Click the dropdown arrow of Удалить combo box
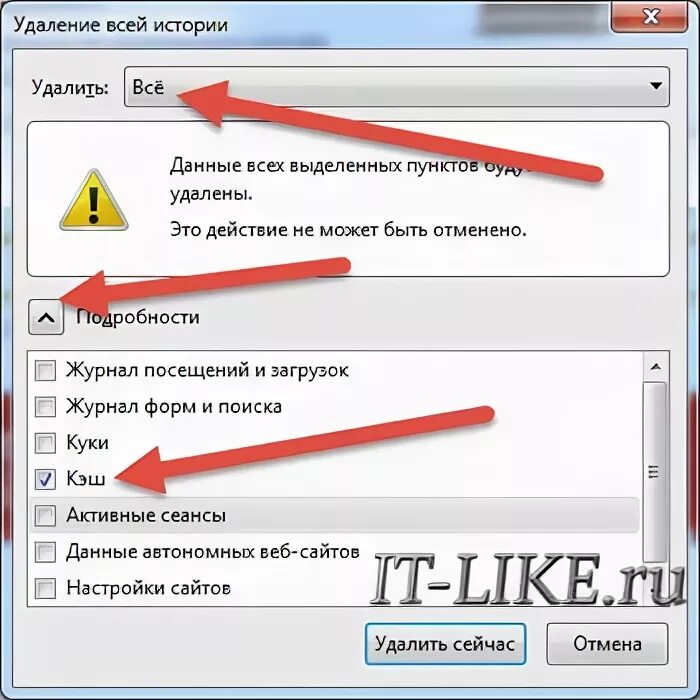This screenshot has height=700, width=700. click(x=656, y=86)
